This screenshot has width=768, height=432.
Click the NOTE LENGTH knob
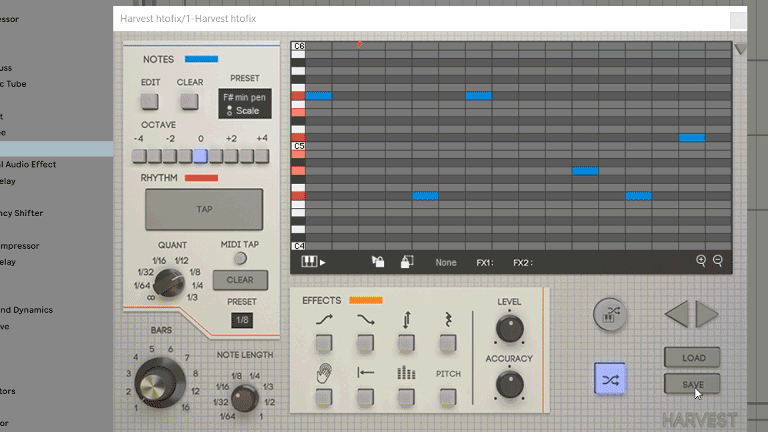pyautogui.click(x=244, y=398)
